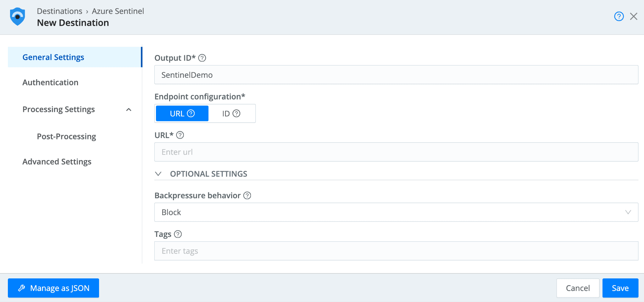The width and height of the screenshot is (644, 302).
Task: Click the Azure Sentinel shield logo icon
Action: (x=18, y=17)
